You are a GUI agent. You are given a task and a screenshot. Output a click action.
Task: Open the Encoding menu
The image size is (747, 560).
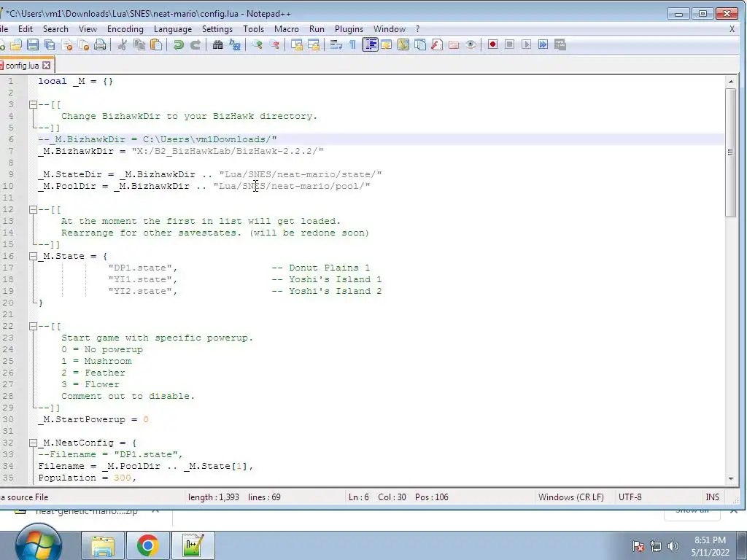tap(125, 29)
